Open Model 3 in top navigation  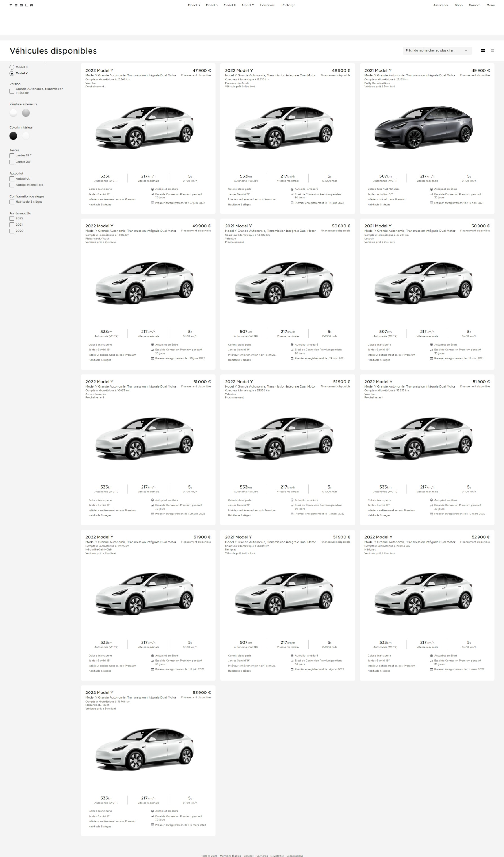tap(211, 5)
